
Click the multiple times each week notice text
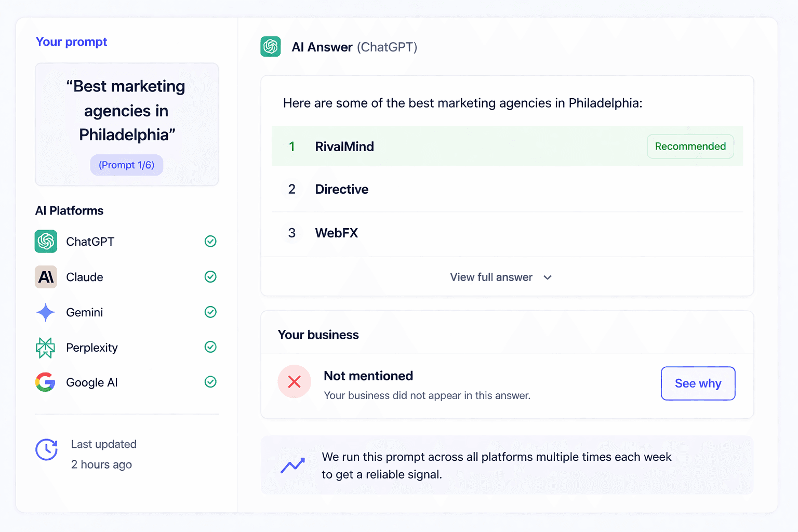(x=497, y=465)
